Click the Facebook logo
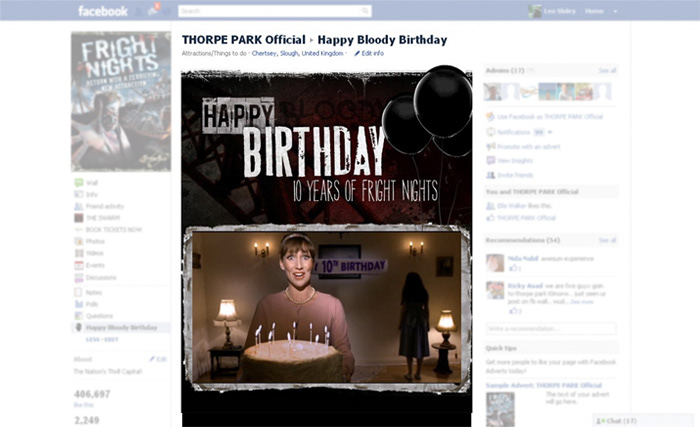This screenshot has height=427, width=700. 103,11
